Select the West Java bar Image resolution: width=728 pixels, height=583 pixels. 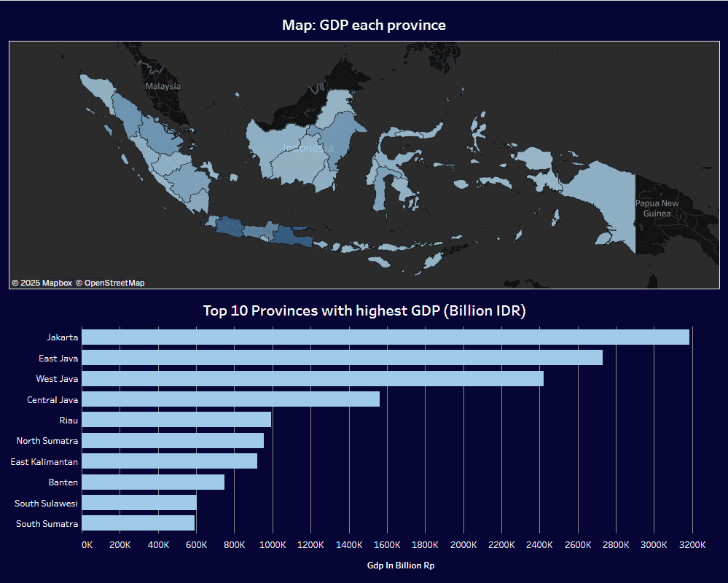[313, 379]
